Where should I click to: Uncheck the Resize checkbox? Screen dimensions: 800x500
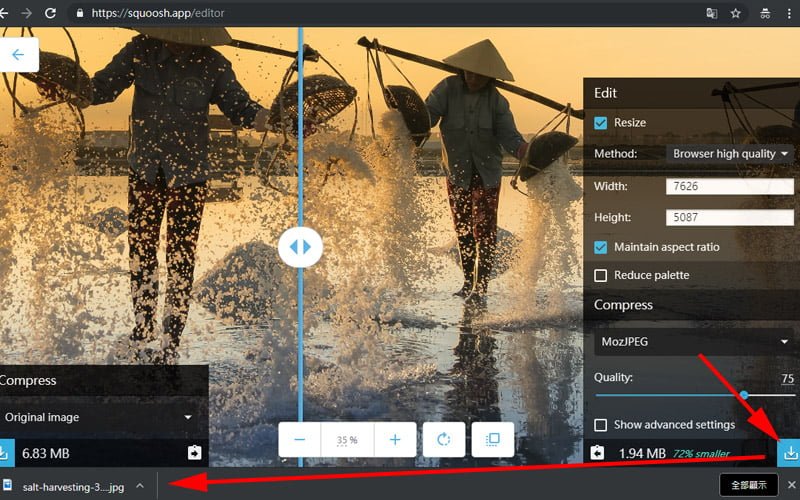click(601, 123)
